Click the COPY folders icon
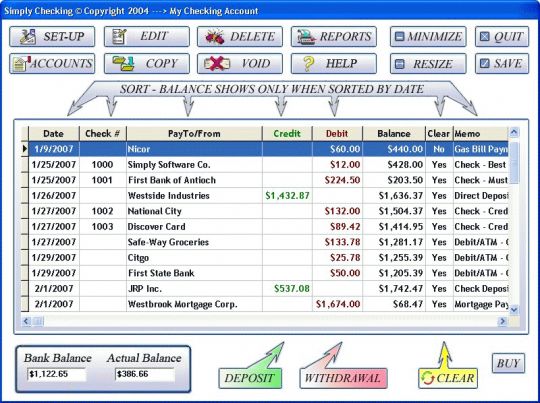Screen dimensions: 540x403 pos(123,64)
